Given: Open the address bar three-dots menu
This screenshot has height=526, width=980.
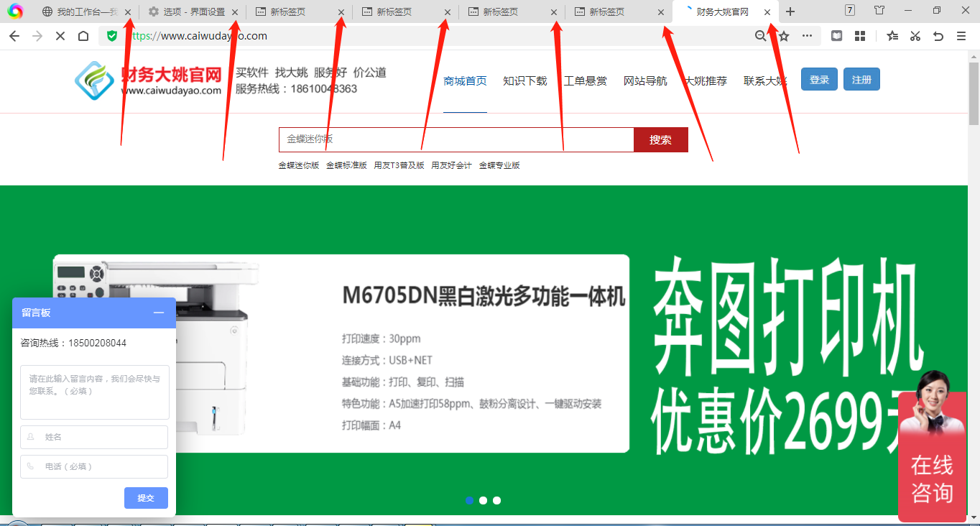Looking at the screenshot, I should point(808,36).
